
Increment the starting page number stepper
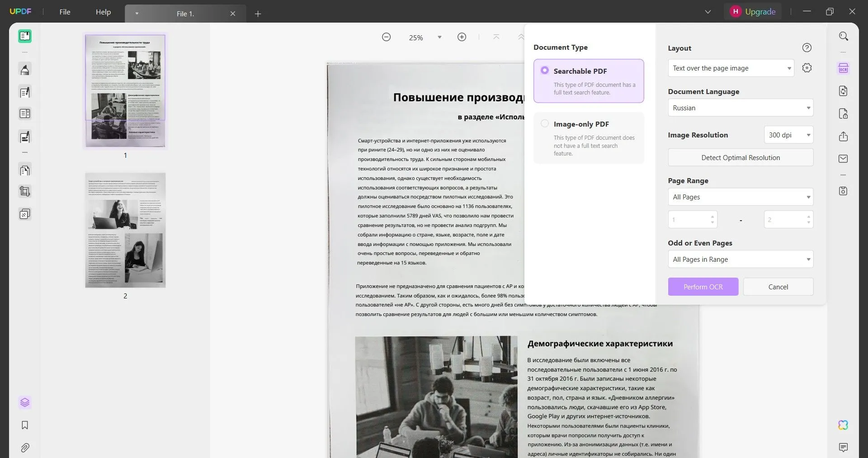coord(713,217)
